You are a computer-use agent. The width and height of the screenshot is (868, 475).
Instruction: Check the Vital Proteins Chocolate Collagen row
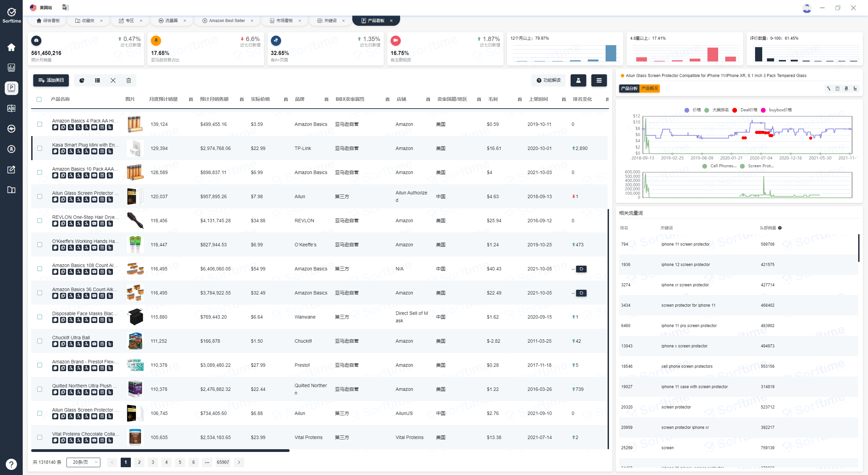pyautogui.click(x=40, y=437)
